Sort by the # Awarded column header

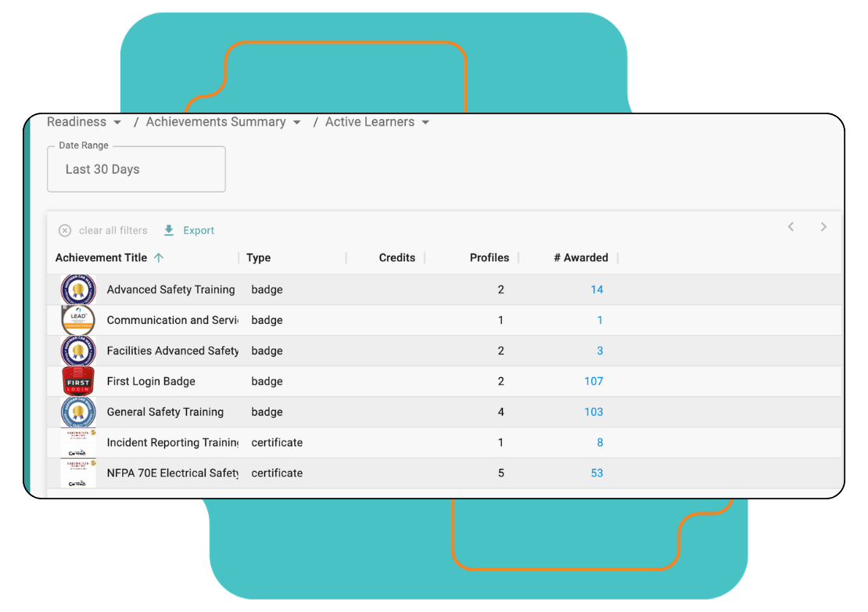click(x=580, y=257)
